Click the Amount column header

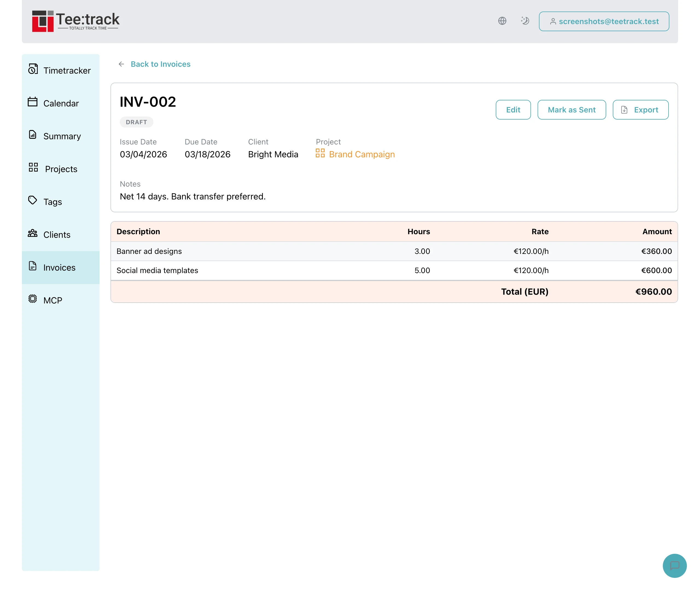pos(657,231)
